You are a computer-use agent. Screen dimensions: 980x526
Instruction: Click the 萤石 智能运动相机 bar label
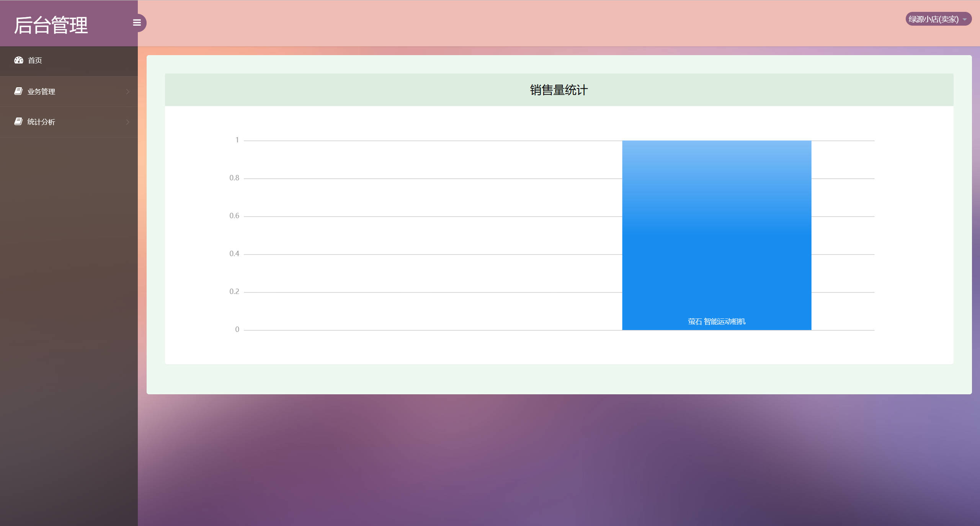tap(716, 322)
